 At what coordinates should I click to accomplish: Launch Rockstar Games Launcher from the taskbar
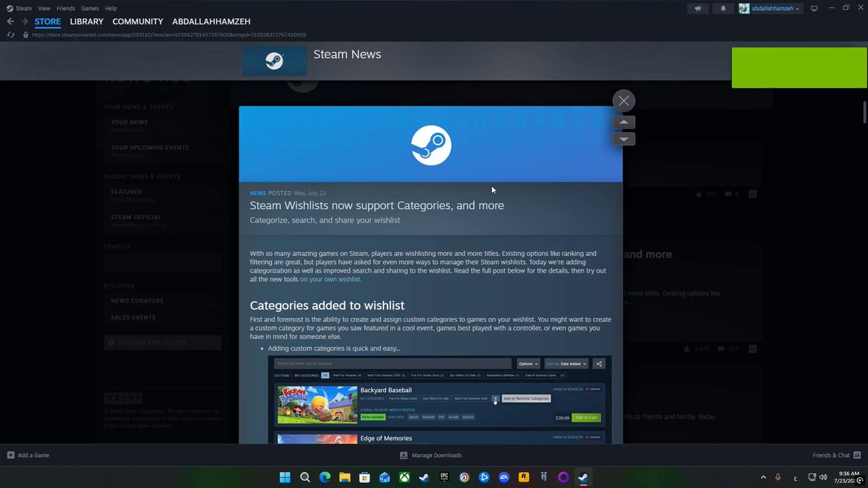click(x=524, y=477)
